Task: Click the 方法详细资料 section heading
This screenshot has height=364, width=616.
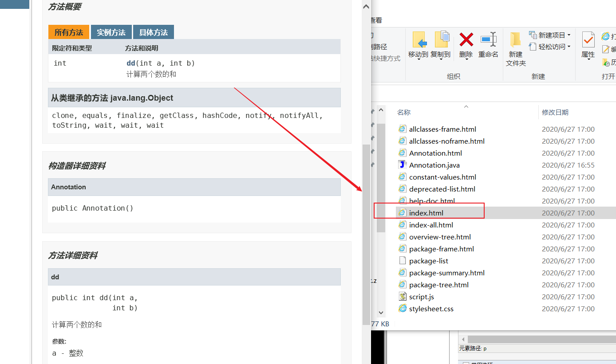Action: coord(73,255)
